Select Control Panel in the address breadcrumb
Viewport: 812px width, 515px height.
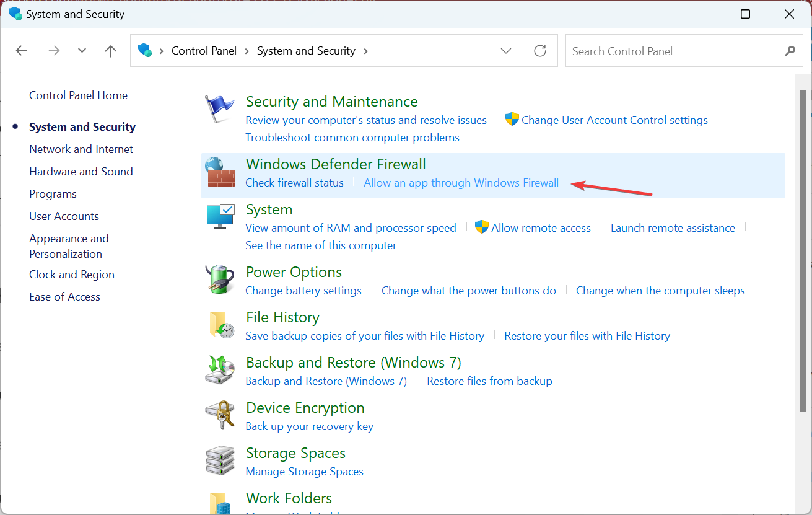pyautogui.click(x=204, y=51)
